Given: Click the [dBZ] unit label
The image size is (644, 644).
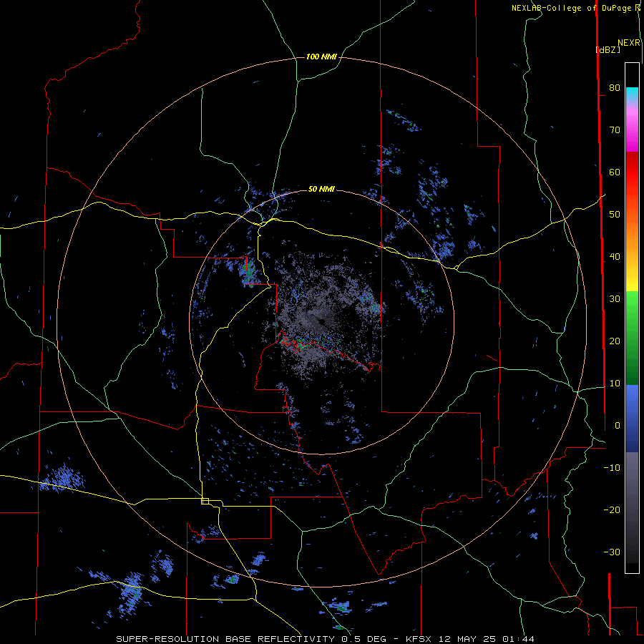Looking at the screenshot, I should pos(608,49).
